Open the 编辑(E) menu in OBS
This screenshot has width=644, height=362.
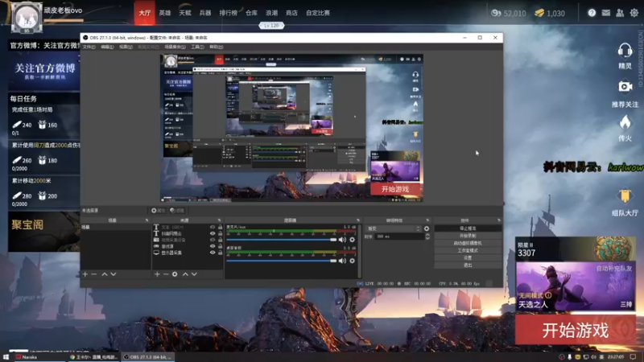(x=107, y=47)
